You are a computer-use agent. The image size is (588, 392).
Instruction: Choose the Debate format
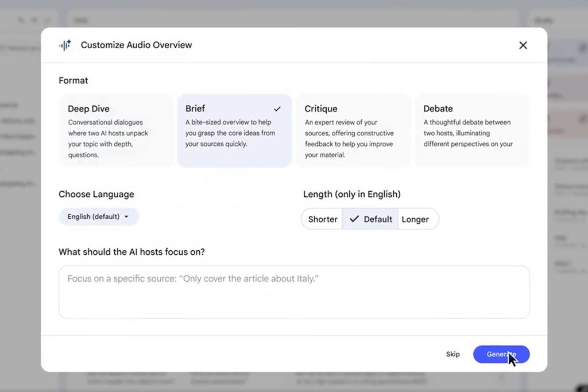point(472,131)
